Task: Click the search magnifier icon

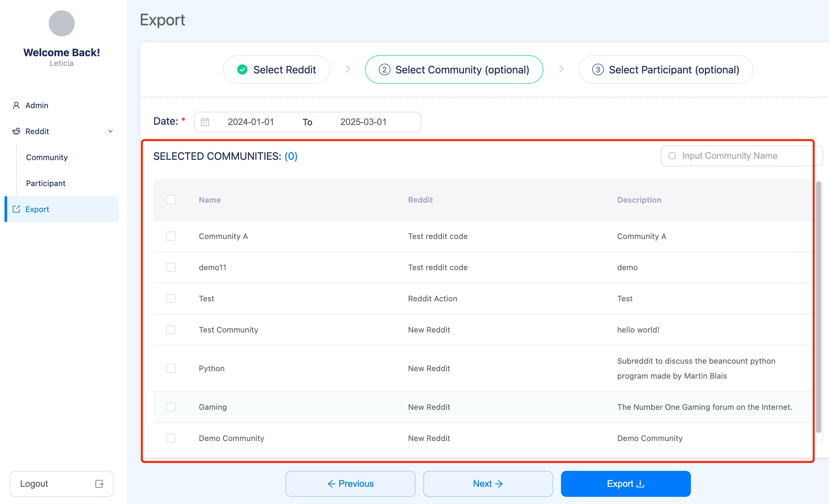Action: tap(672, 156)
